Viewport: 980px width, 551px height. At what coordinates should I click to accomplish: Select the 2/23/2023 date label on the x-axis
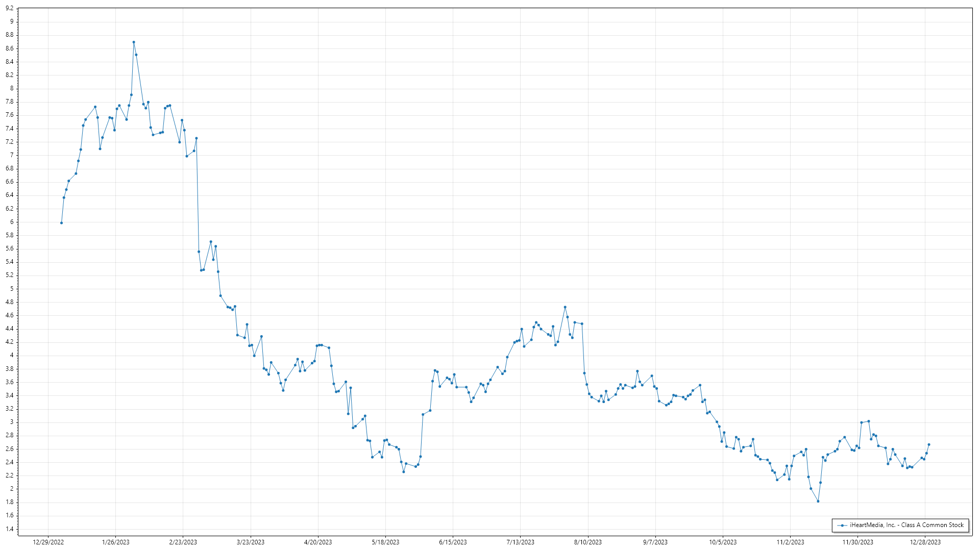(183, 542)
